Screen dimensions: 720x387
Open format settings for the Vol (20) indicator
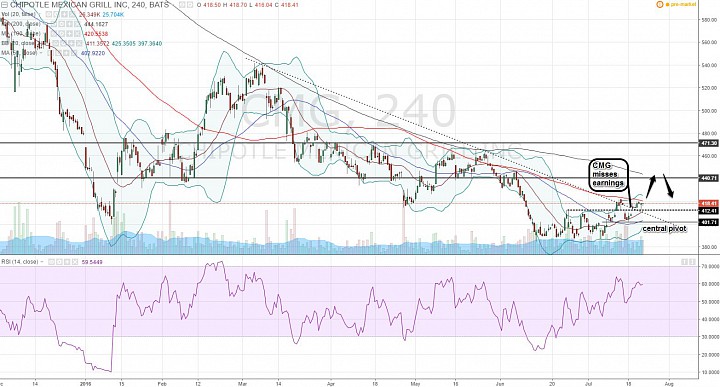point(56,15)
